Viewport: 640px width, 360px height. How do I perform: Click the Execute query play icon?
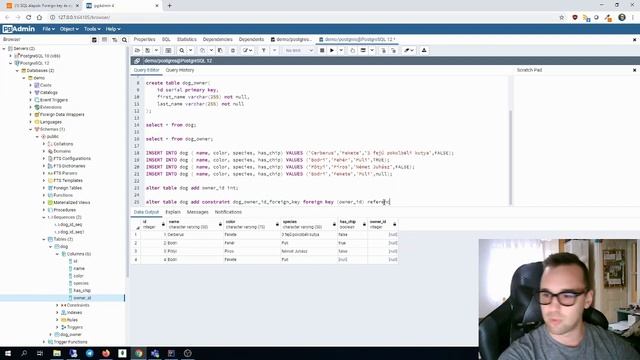tap(332, 50)
